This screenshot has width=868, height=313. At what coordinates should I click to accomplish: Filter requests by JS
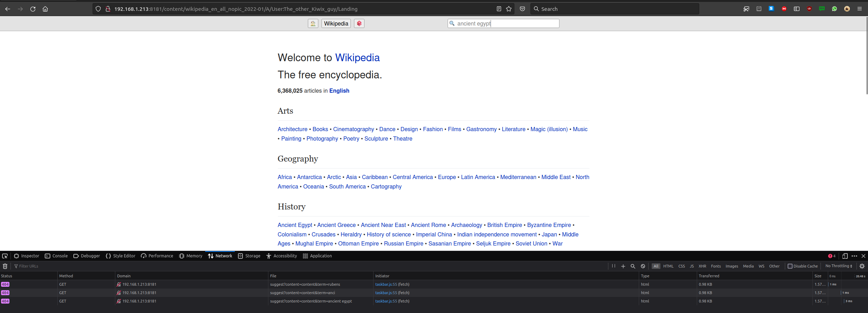pyautogui.click(x=692, y=266)
